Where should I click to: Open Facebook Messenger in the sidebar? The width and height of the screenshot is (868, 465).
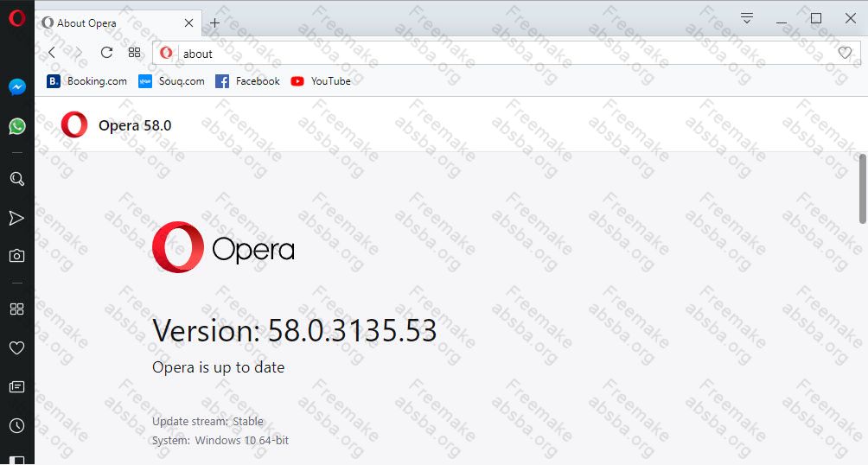tap(17, 87)
